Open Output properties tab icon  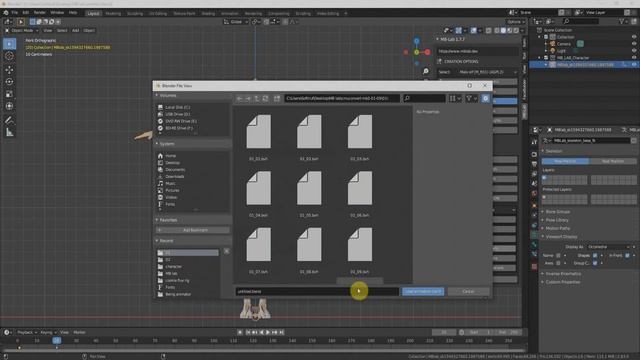[534, 164]
